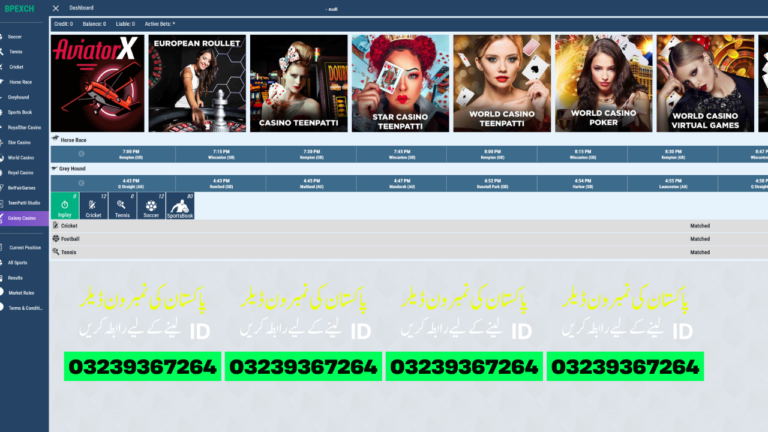Click the Horse Race section horse icon

coord(55,140)
